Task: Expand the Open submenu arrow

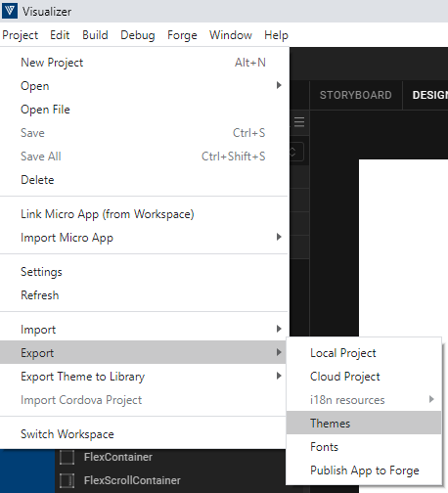Action: pyautogui.click(x=279, y=85)
